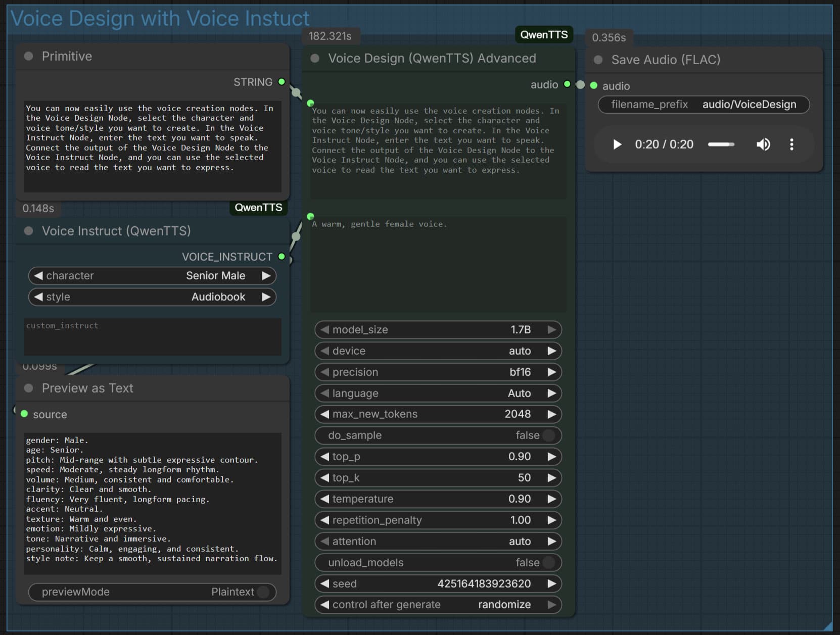This screenshot has height=635, width=840.
Task: Open the style dropdown showing Audiobook
Action: coord(152,297)
